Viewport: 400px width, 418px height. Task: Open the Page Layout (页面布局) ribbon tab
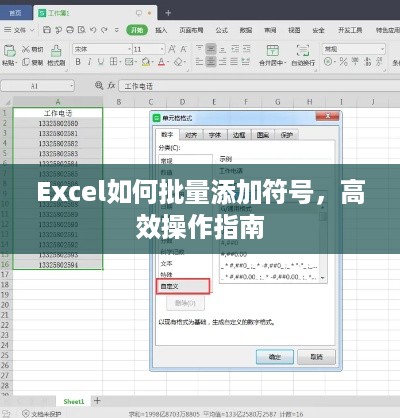click(191, 30)
